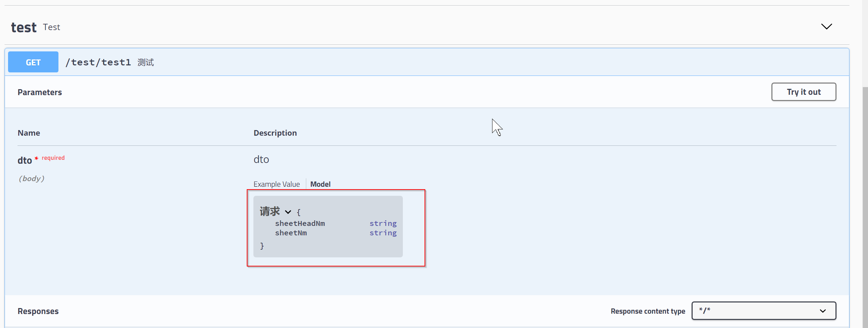Click the dto description text
Viewport: 868px width, 328px height.
tap(261, 159)
